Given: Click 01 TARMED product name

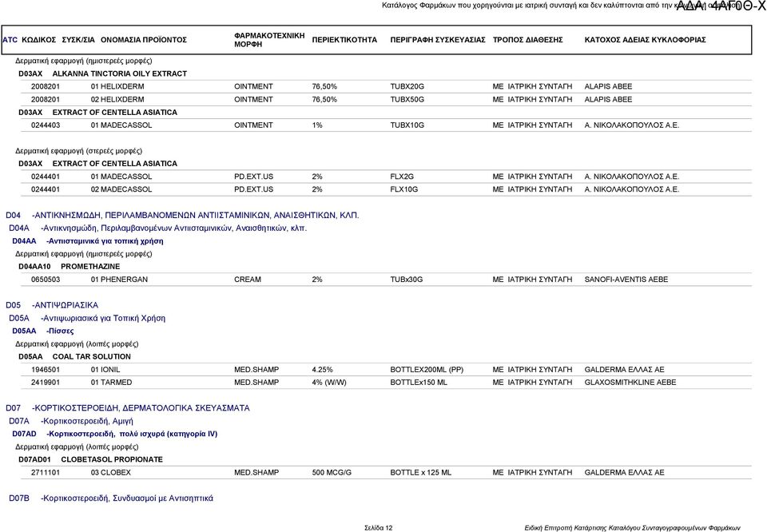Looking at the screenshot, I should [x=111, y=383].
